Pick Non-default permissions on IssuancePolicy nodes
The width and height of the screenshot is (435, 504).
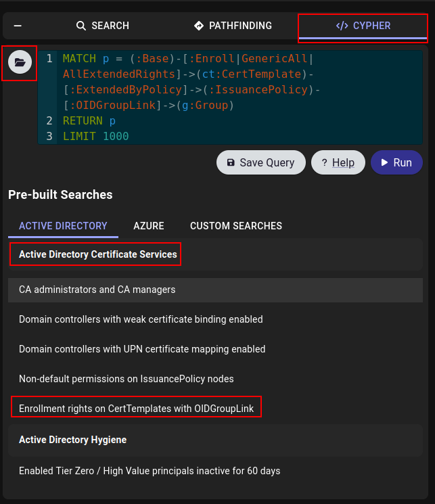coord(127,379)
